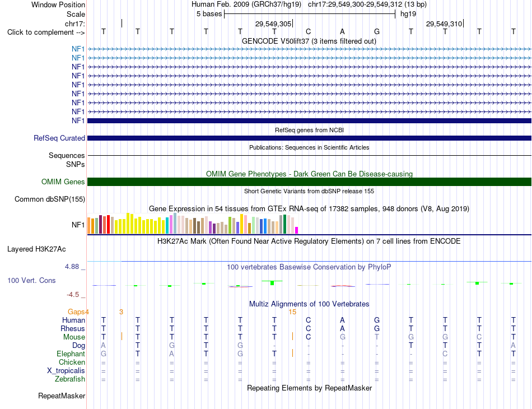Click the 'Gene Expression in 54 tissues' title

tap(309, 209)
